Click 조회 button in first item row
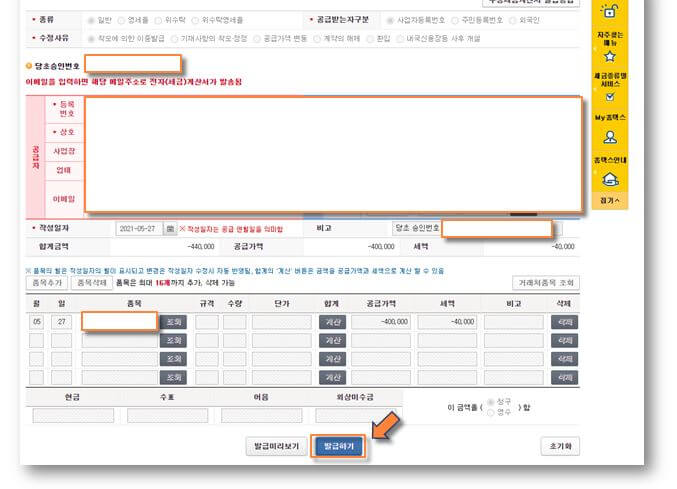Viewport: 677px width, 489px height. [x=173, y=322]
